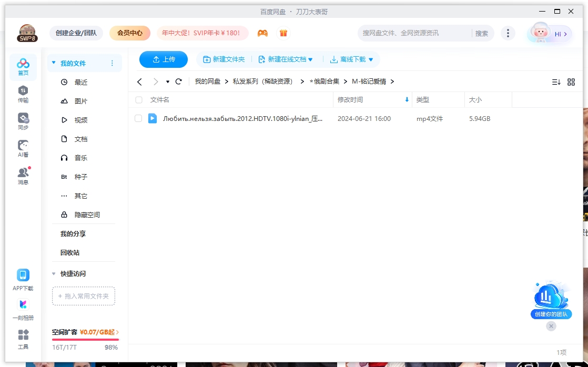588x367 pixels.
Task: Switch to grid view layout
Action: tap(571, 81)
